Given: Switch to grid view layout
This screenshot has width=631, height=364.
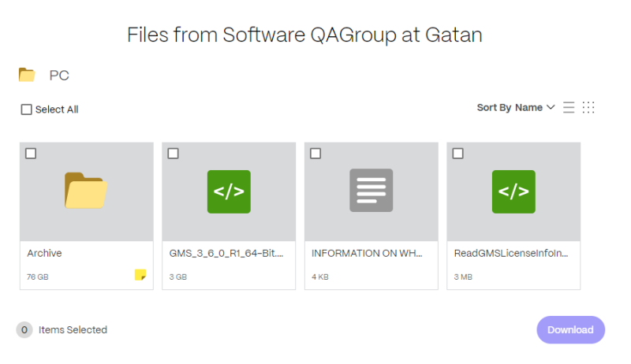Looking at the screenshot, I should 588,108.
